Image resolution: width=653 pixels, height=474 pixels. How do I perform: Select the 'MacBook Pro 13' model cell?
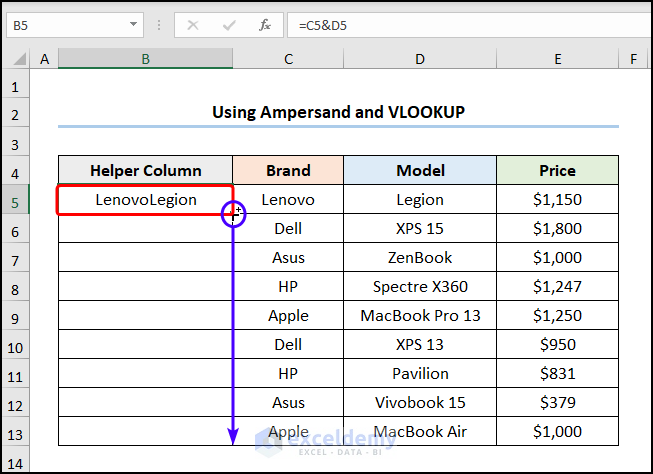pos(420,315)
